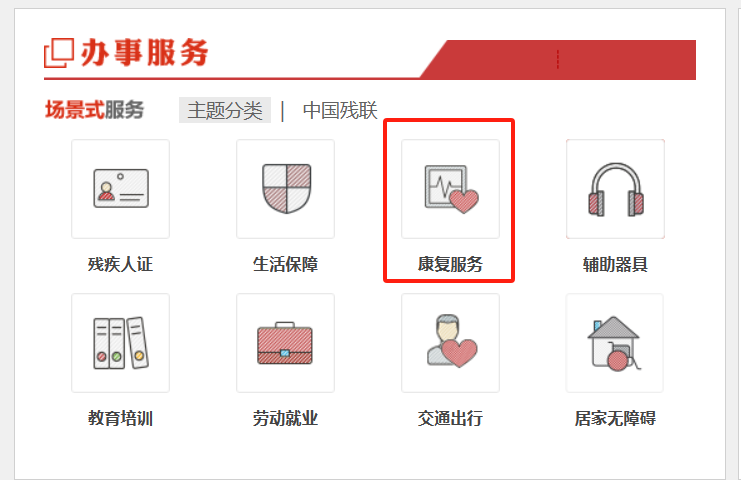741x493 pixels.
Task: Select the 生活保障 shield icon
Action: [285, 189]
